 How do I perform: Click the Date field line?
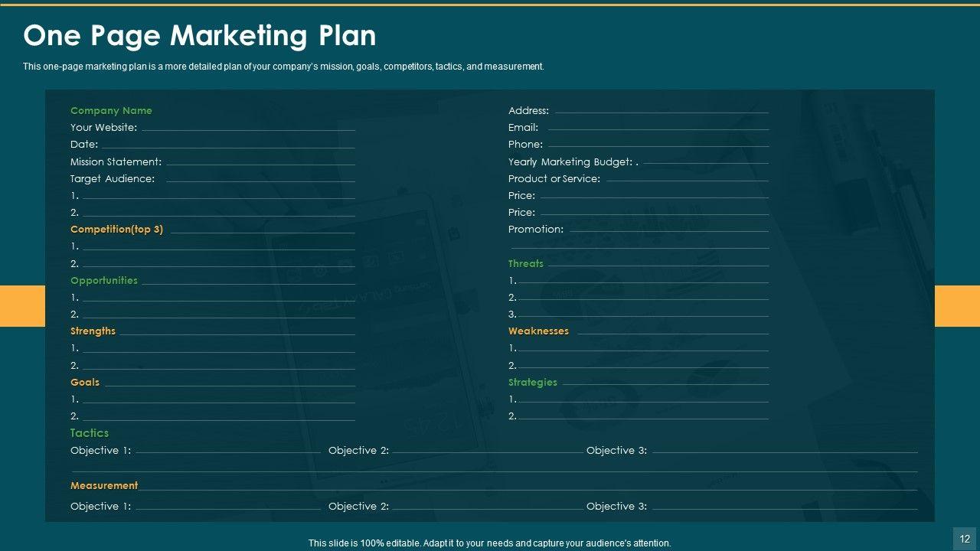click(228, 146)
